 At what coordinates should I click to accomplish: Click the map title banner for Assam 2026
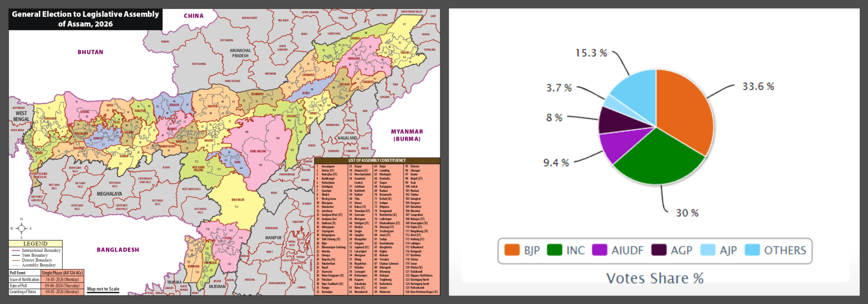click(85, 19)
